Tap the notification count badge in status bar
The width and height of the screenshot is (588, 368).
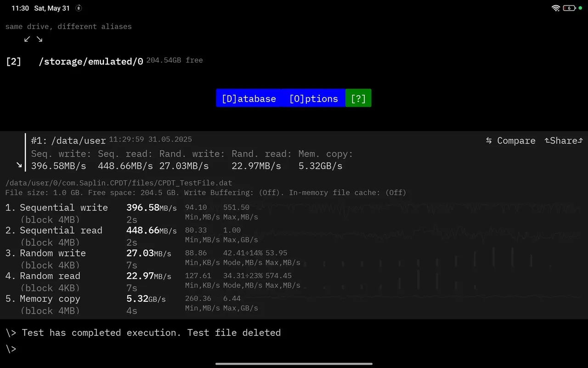[x=79, y=8]
